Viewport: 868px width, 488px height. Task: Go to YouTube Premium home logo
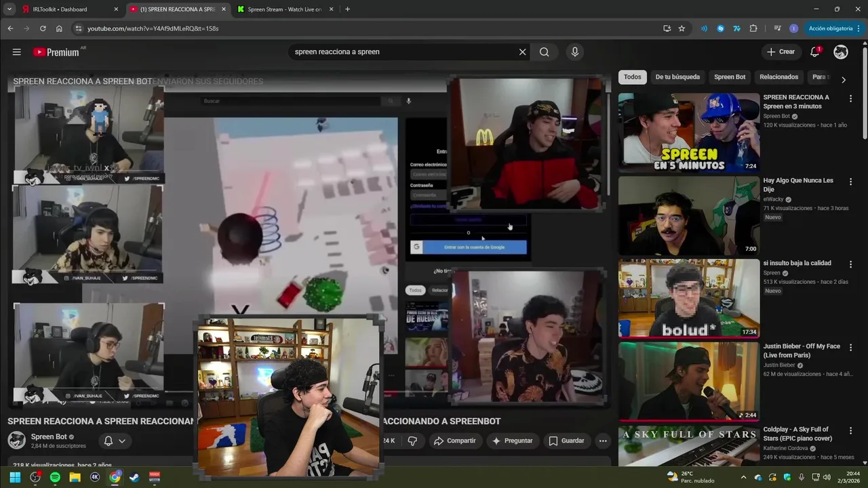point(58,52)
